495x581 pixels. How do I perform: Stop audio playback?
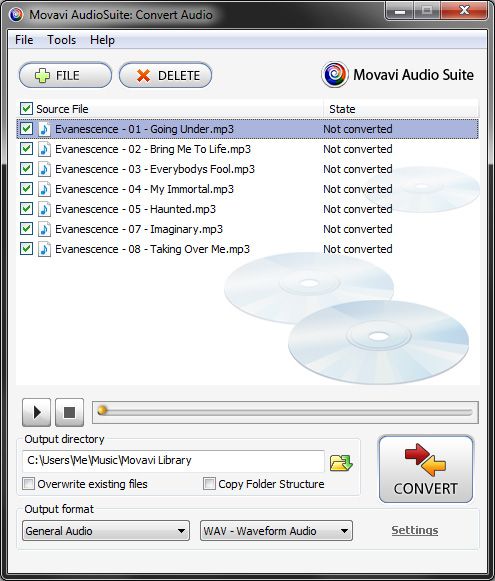pos(69,412)
